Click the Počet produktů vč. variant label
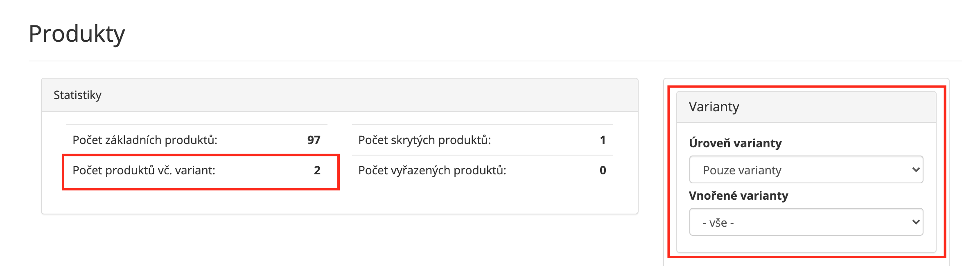Screen dimensions: 980x266 [144, 170]
